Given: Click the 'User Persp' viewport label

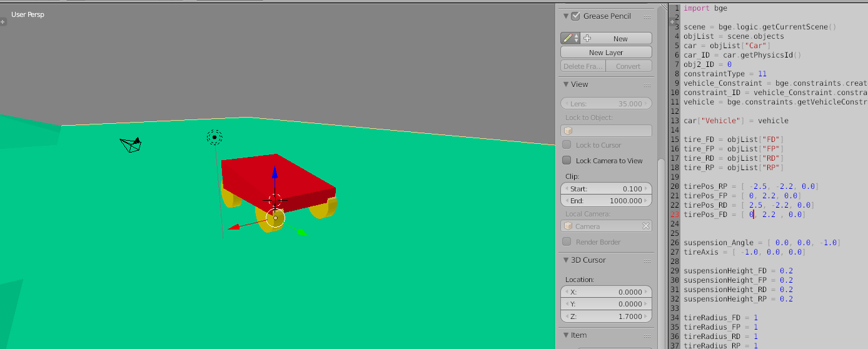Looking at the screenshot, I should tap(28, 14).
